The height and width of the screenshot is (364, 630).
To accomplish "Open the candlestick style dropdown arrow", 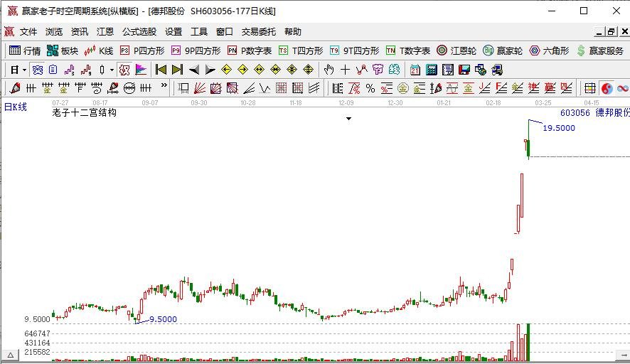I will click(112, 70).
